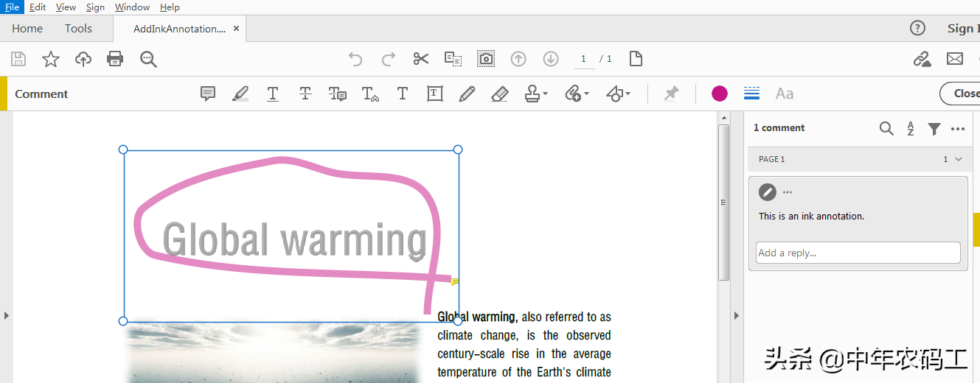980x383 pixels.
Task: Select the pencil drawing tool
Action: pyautogui.click(x=467, y=94)
